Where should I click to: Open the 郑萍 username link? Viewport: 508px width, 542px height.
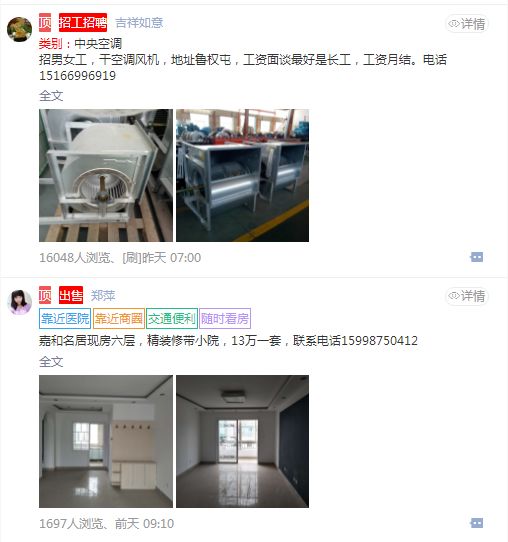point(103,296)
